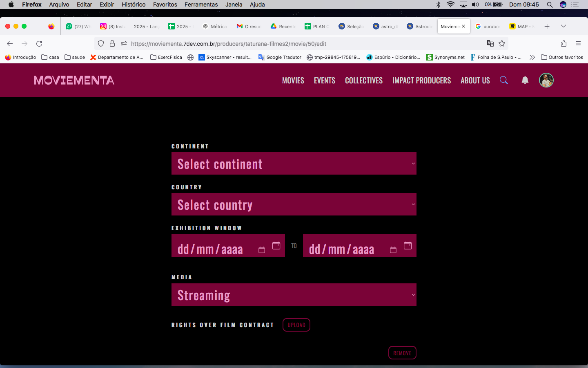Screen dimensions: 588x368
Task: Expand the Select country dropdown
Action: pyautogui.click(x=294, y=204)
